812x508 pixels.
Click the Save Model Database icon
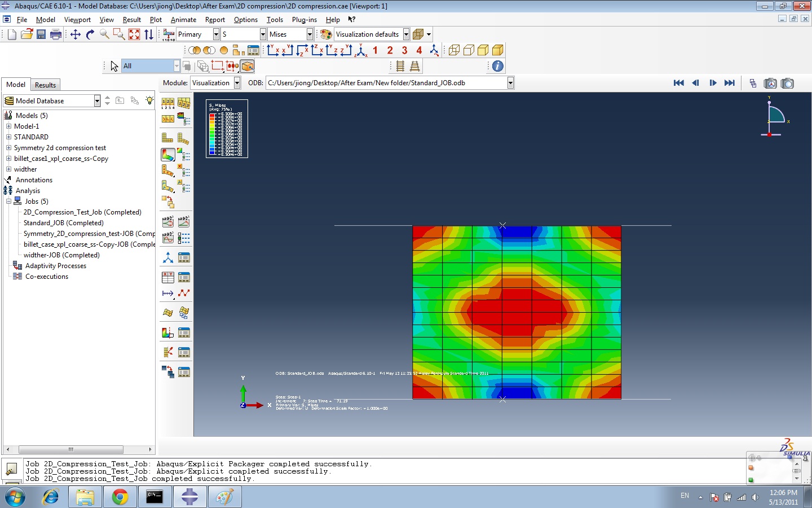pos(41,34)
